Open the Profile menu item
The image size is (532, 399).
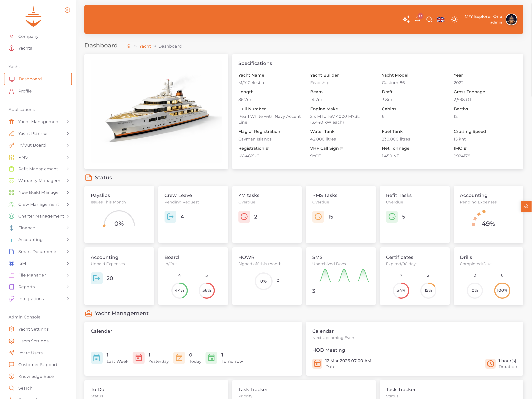[x=25, y=91]
